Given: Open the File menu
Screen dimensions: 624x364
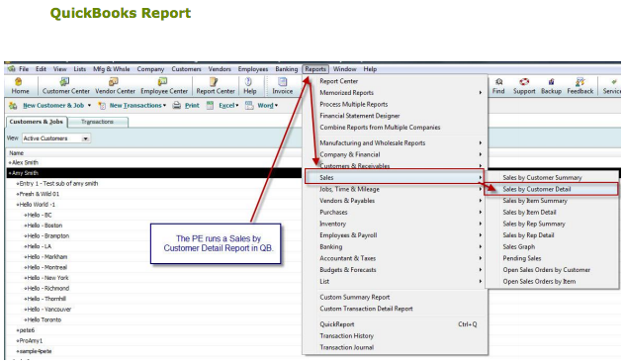Looking at the screenshot, I should click(24, 69).
